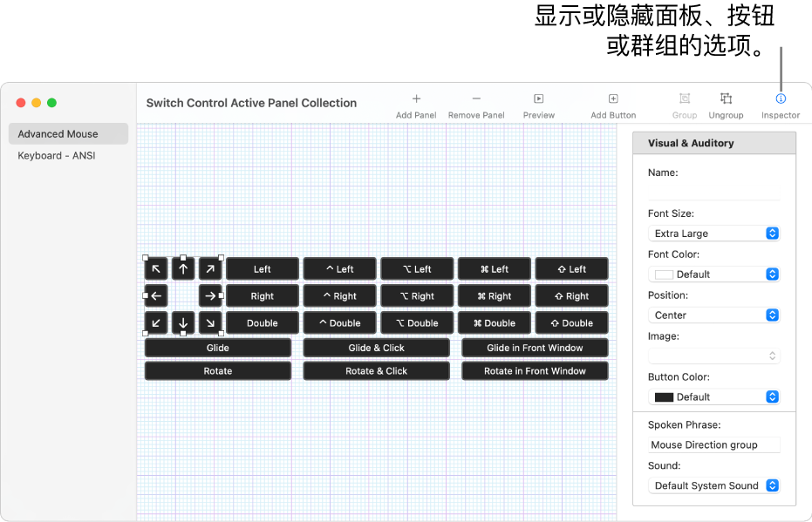Select the Option Double button
This screenshot has height=522, width=812.
pos(418,322)
